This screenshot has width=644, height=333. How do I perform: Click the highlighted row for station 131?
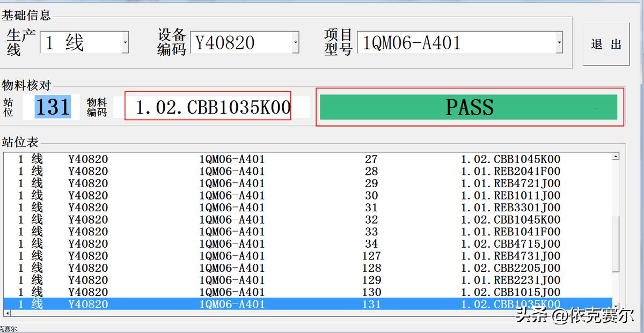pyautogui.click(x=268, y=304)
